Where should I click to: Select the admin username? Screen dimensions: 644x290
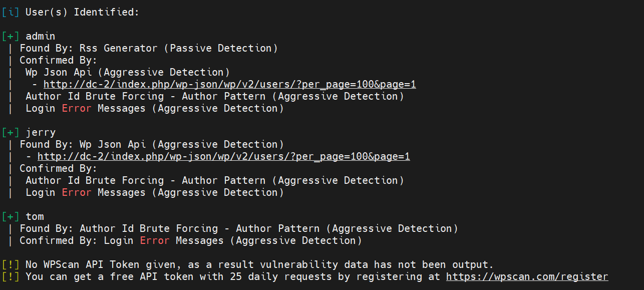[x=41, y=36]
